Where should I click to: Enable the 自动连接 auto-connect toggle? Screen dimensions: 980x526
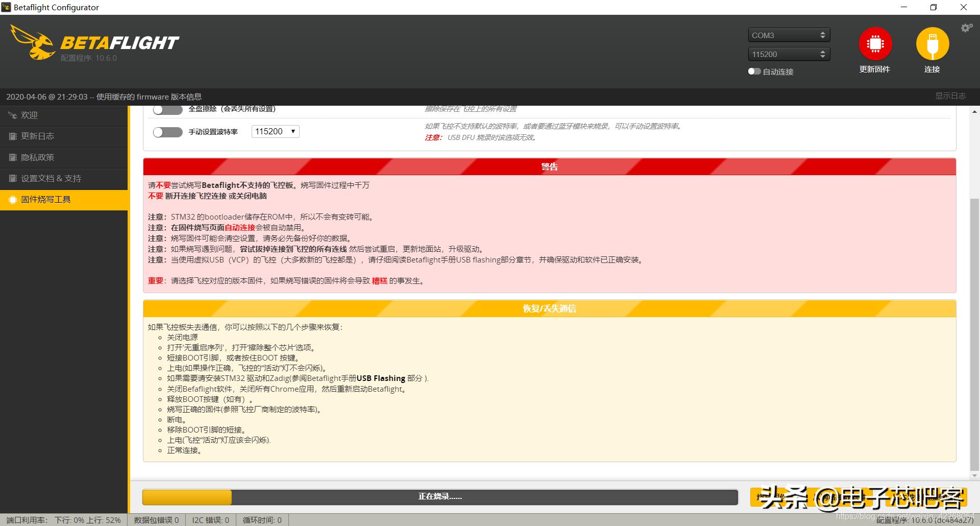pyautogui.click(x=754, y=71)
